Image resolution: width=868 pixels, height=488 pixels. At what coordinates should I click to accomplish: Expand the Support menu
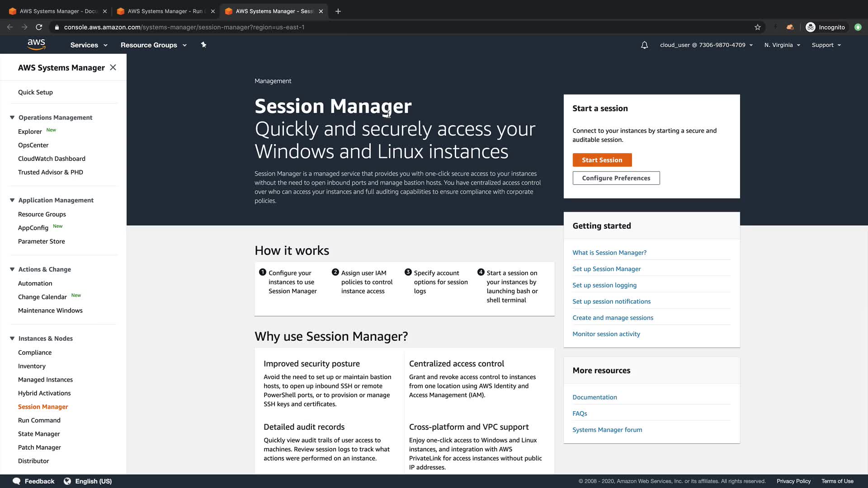coord(826,45)
